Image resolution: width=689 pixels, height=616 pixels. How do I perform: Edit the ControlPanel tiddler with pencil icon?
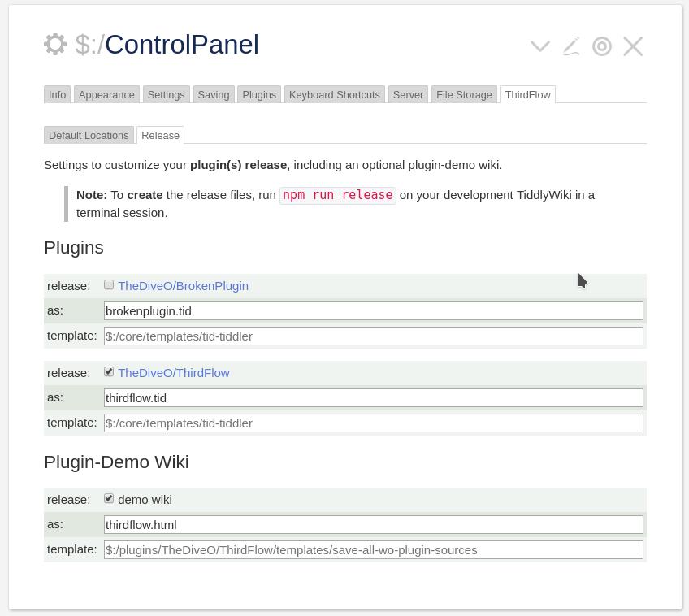pyautogui.click(x=571, y=46)
